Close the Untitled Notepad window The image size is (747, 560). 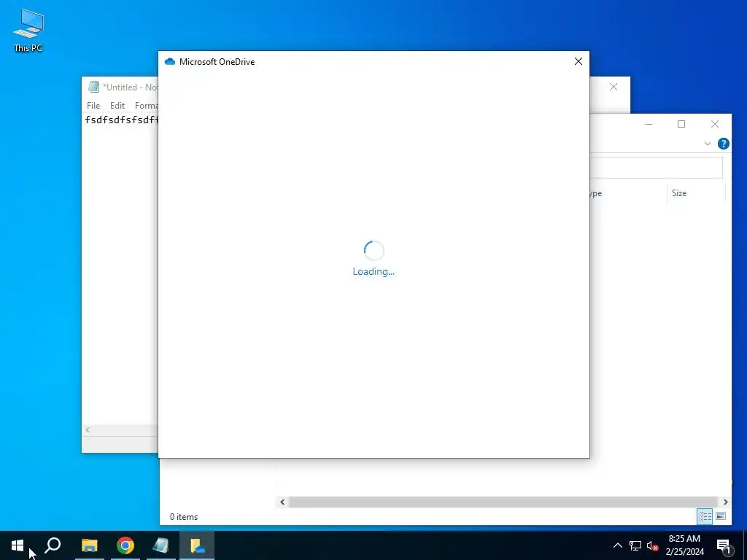coord(614,87)
